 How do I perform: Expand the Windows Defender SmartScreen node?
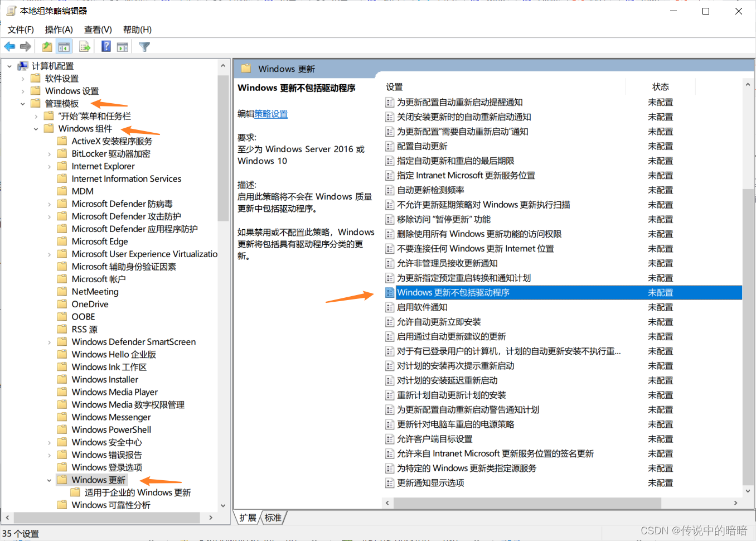(x=50, y=342)
